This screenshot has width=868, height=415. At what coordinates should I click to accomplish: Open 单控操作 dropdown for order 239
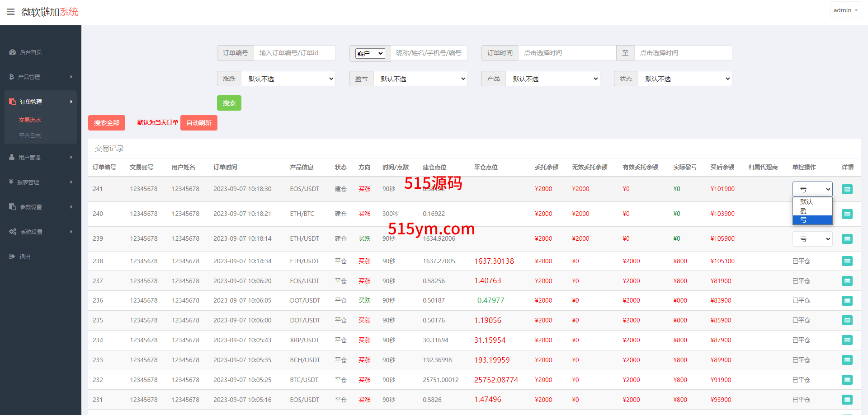tap(812, 239)
